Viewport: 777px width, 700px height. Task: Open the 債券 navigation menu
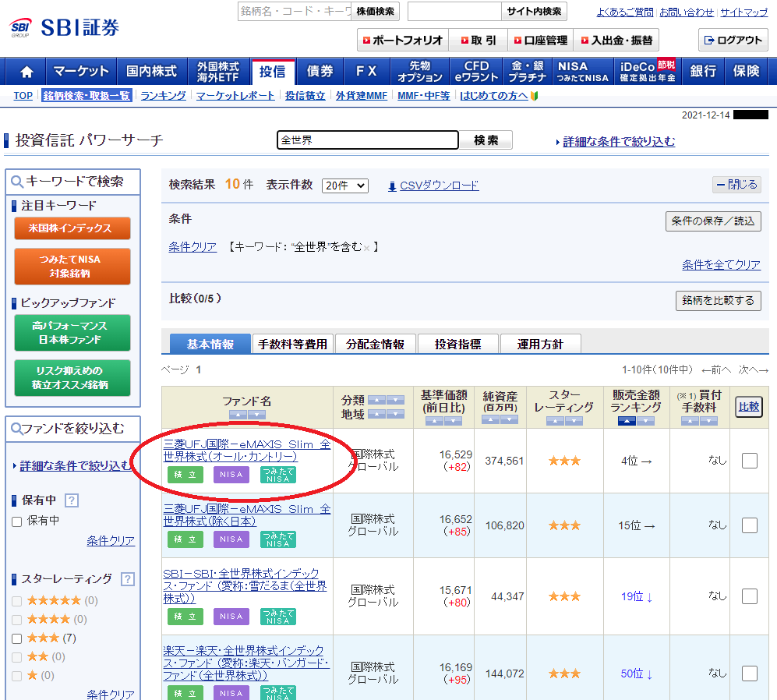(320, 72)
